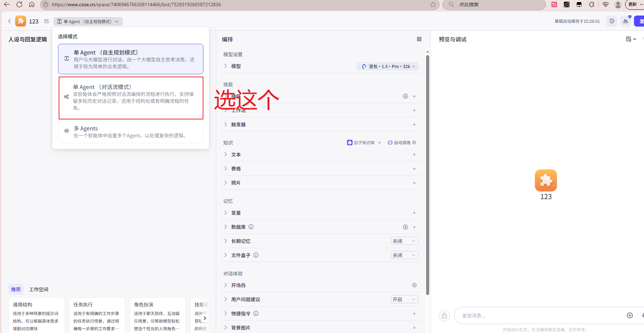Click the clear-context icon left of message box
Screen dimensions: 644x333
point(444,316)
